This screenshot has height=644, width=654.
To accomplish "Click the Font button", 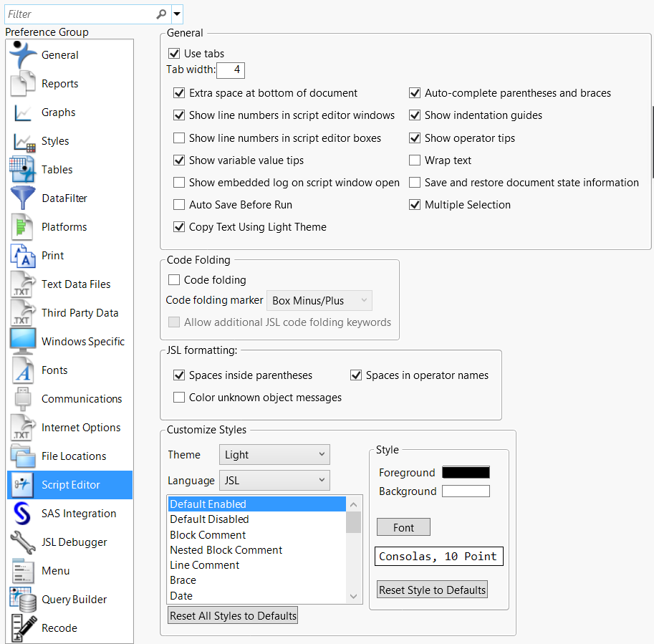I will click(x=403, y=528).
